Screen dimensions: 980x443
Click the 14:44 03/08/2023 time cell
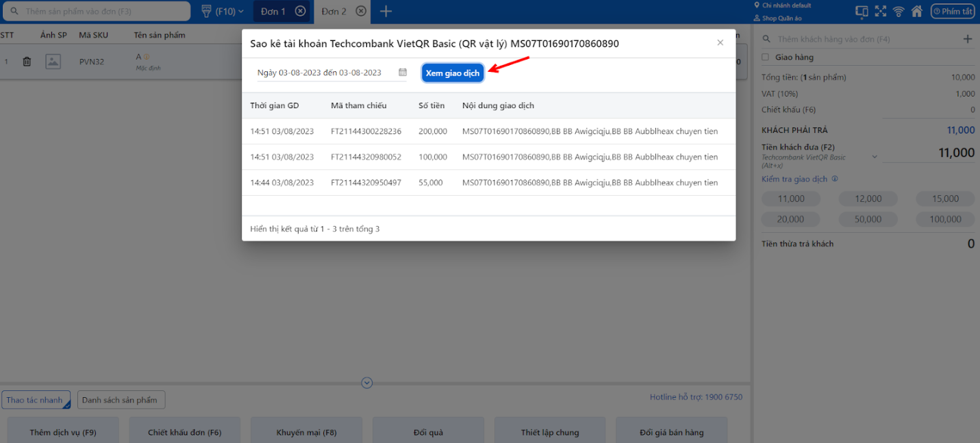282,183
